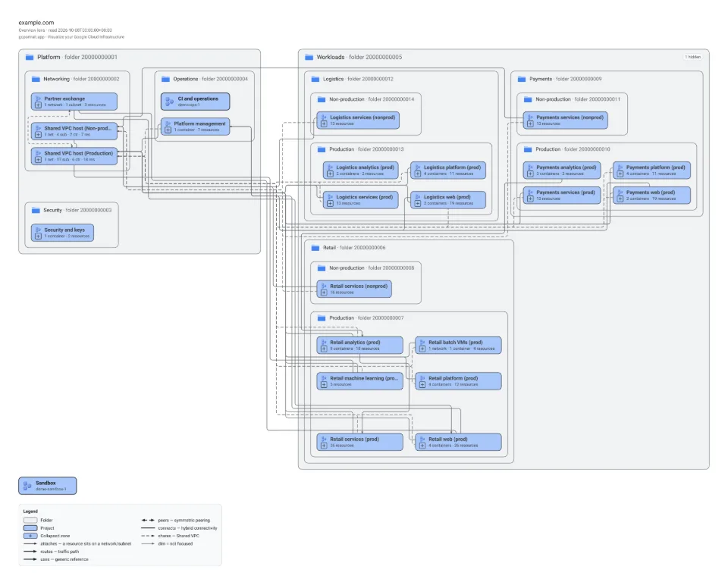Image resolution: width=728 pixels, height=585 pixels.
Task: Expand Shared VPC host (Non-prod) node
Action: click(38, 135)
